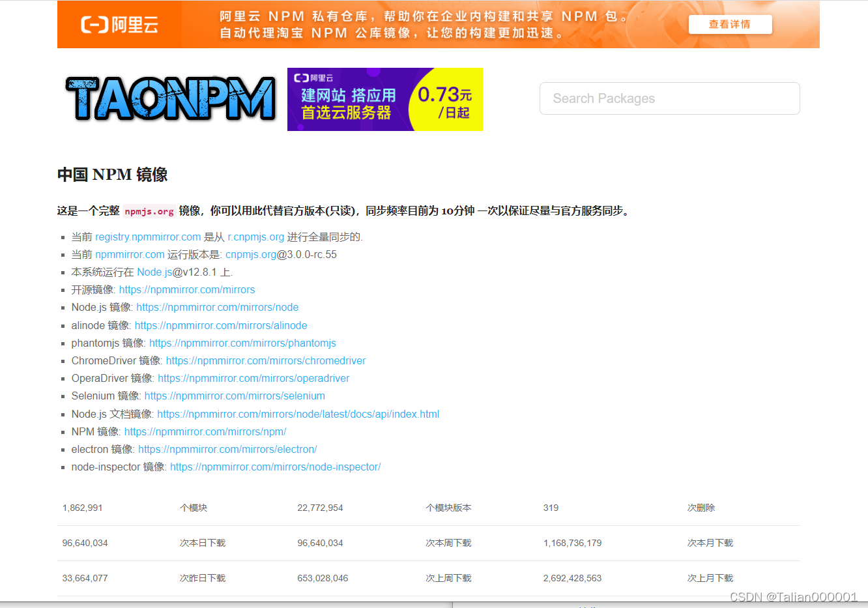Select the 22,772,954 module versions value

point(320,508)
